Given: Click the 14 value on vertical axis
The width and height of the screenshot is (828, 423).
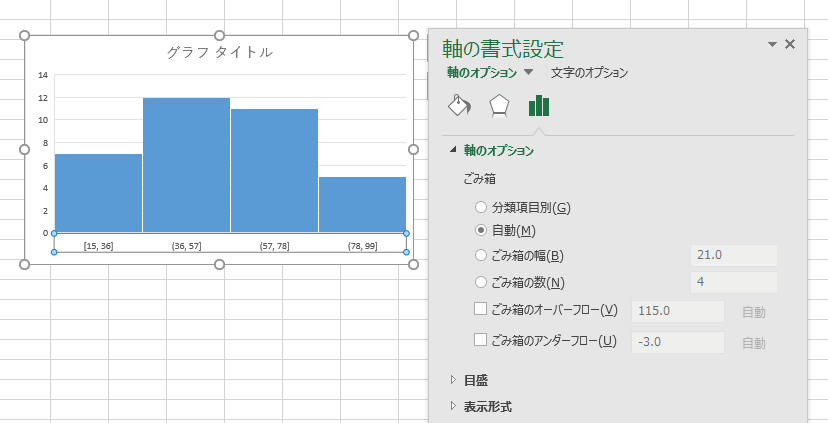Looking at the screenshot, I should pyautogui.click(x=43, y=75).
